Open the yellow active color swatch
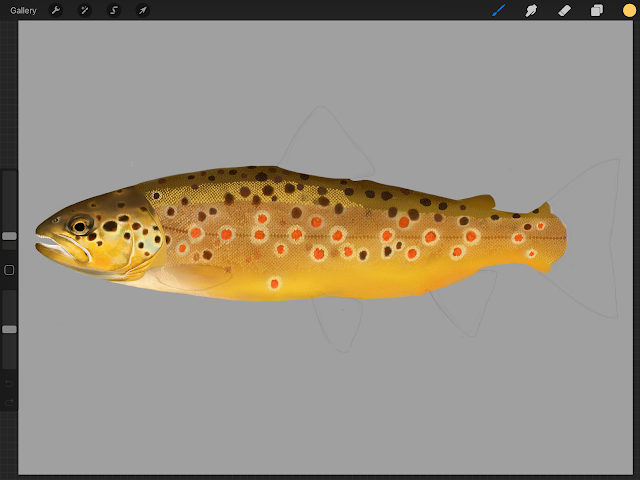Screen dimensions: 640x480 pyautogui.click(x=629, y=10)
